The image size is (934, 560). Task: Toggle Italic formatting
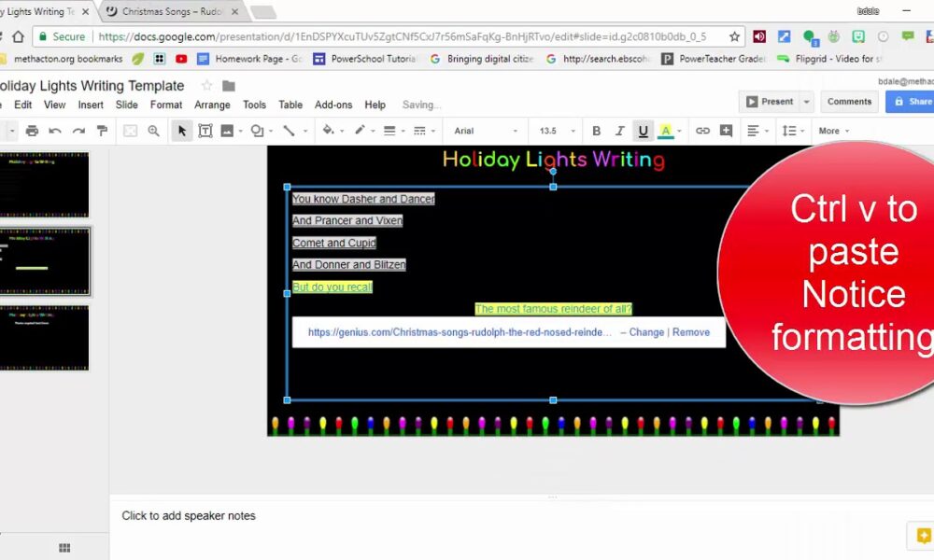tap(620, 131)
